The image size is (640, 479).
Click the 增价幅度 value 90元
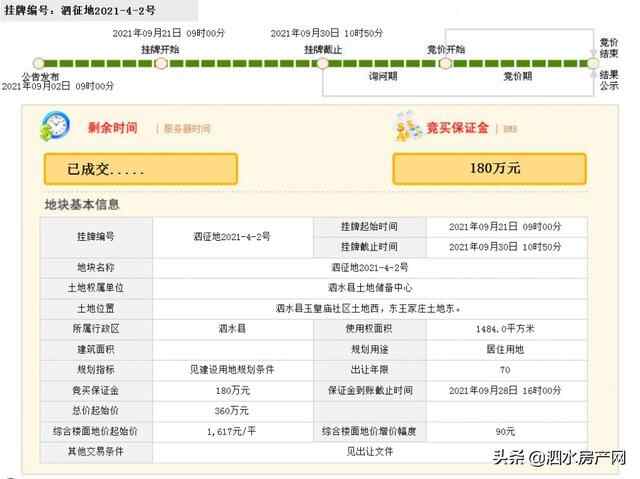(505, 431)
